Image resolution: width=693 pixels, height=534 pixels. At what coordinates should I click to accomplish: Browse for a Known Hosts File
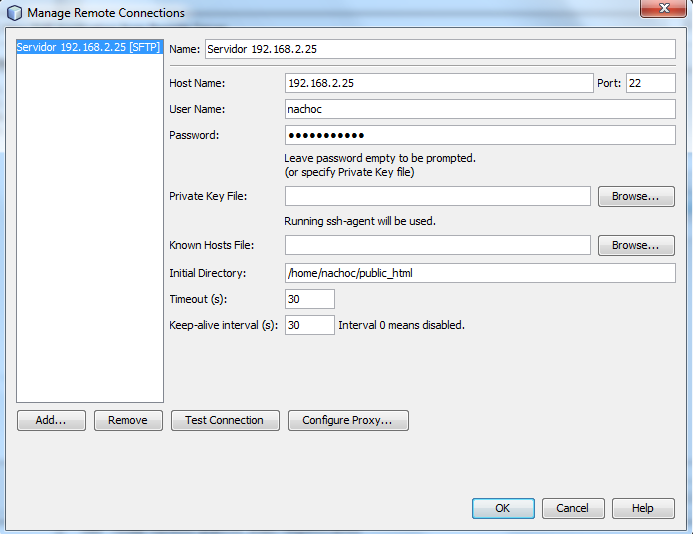(636, 245)
